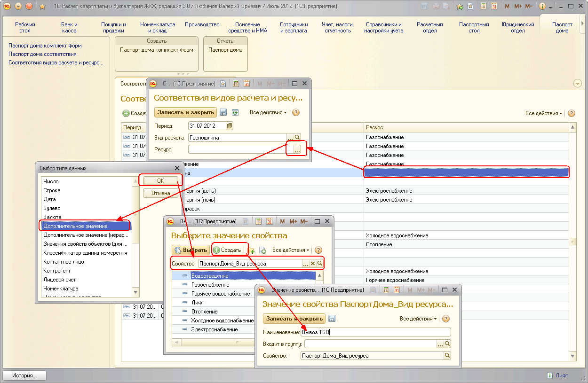Open the favorites star icon in title bar

point(42,6)
